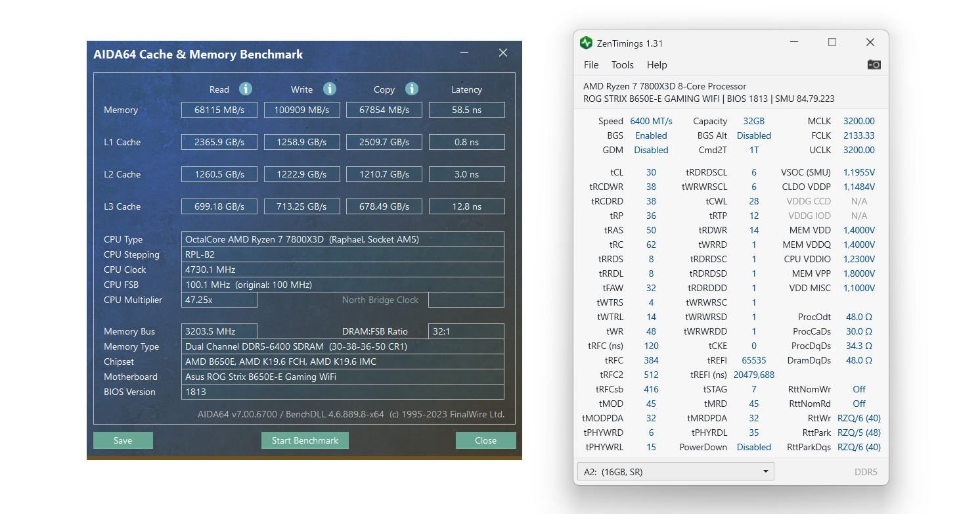Viewport: 980px width, 514px height.
Task: Take a screenshot with ZenTimings camera icon
Action: tap(874, 64)
